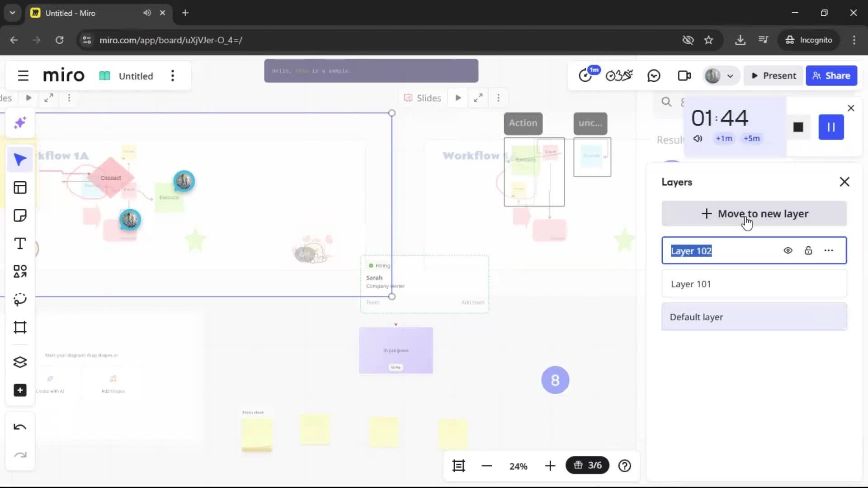Open the more apps plus tool
Viewport: 868px width, 488px height.
[x=20, y=390]
